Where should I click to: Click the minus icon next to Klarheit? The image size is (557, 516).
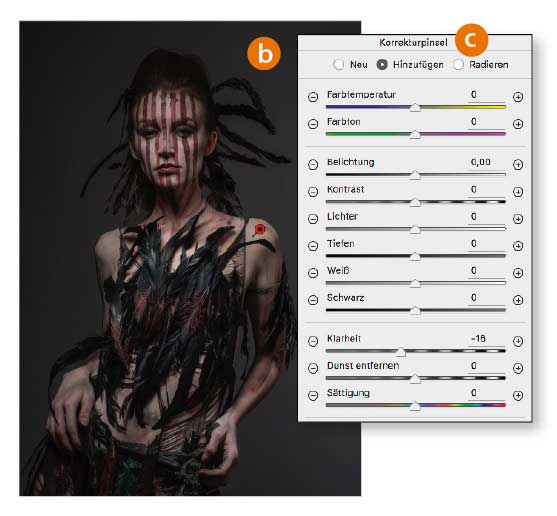click(313, 341)
